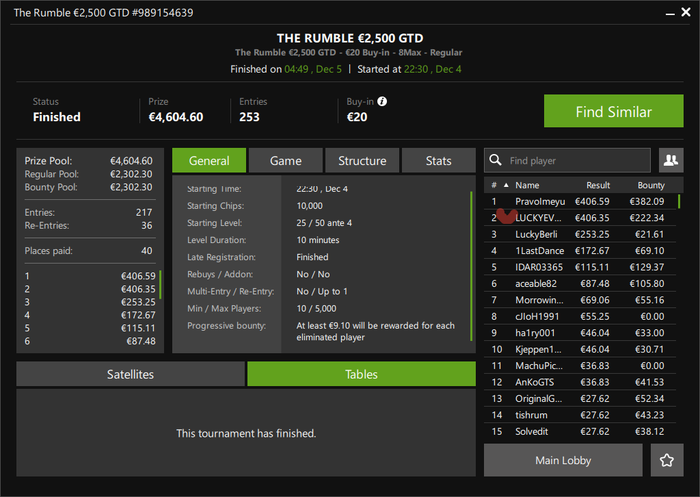The image size is (700, 497).
Task: Select player cJIoH1991 row
Action: [x=579, y=317]
